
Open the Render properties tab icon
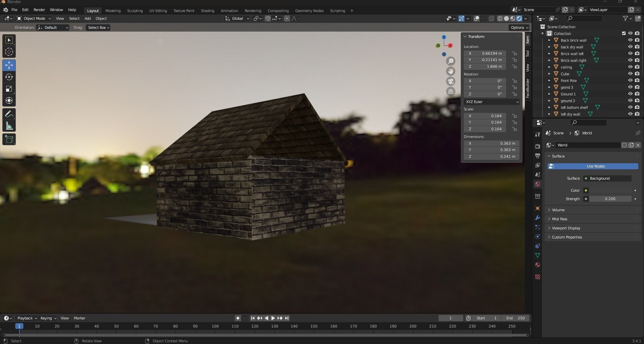click(538, 146)
